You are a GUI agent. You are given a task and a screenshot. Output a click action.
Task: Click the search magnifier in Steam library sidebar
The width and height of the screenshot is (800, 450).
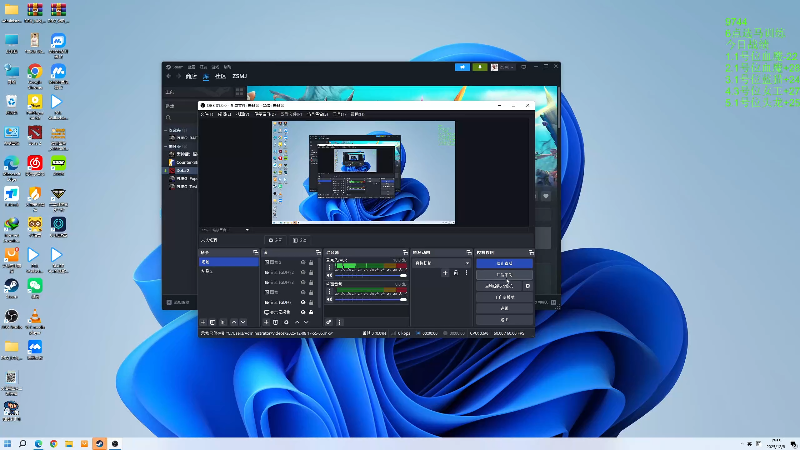point(168,117)
